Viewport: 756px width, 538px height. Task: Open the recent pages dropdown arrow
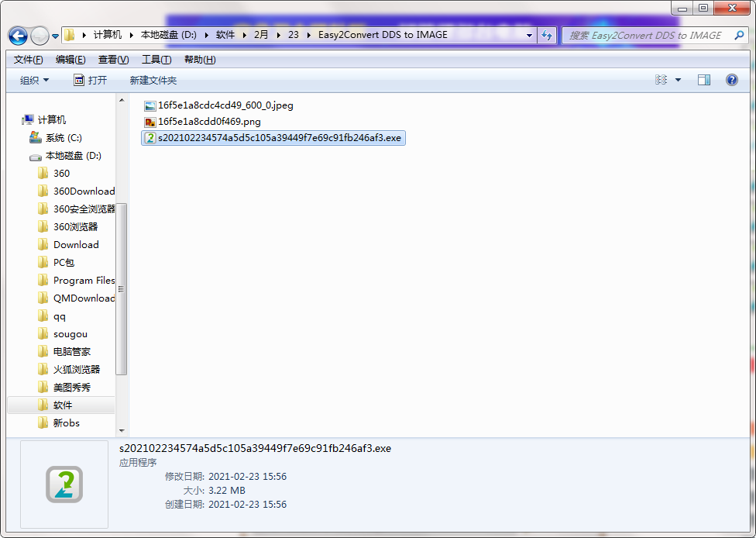tap(55, 36)
